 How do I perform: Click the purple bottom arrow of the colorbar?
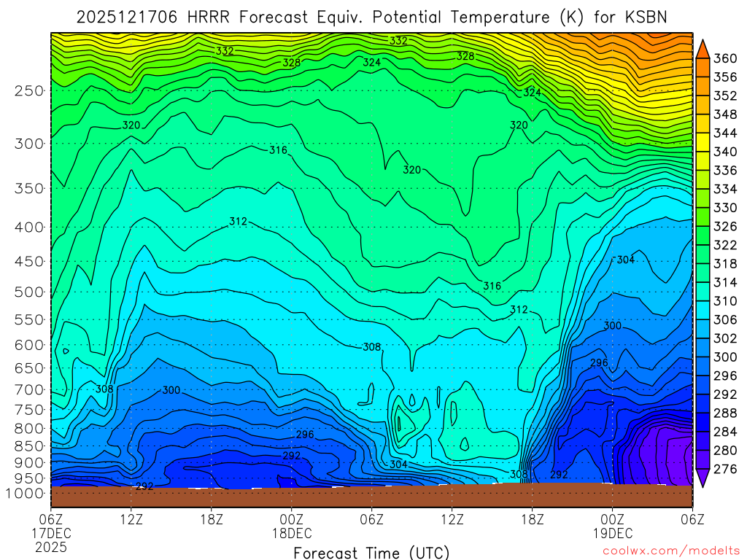(x=703, y=478)
